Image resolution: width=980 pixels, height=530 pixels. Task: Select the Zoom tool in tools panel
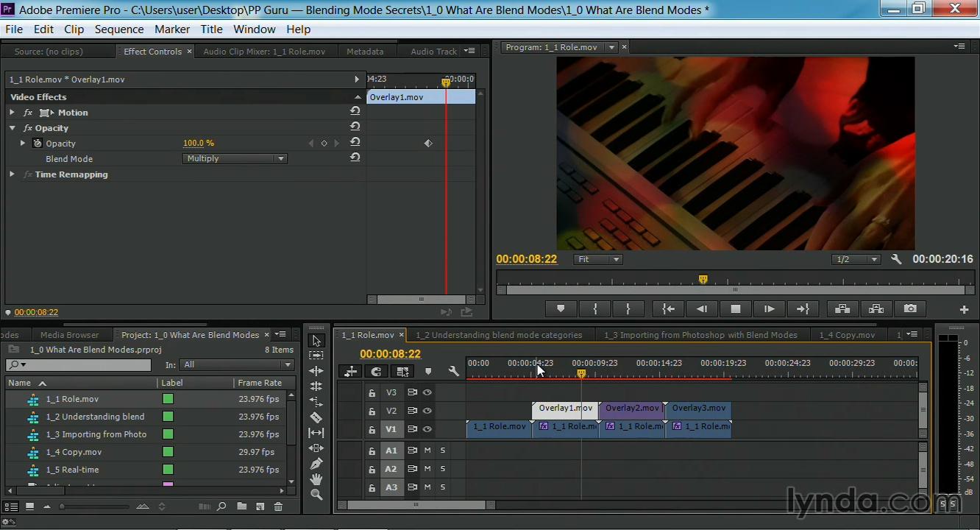point(316,495)
